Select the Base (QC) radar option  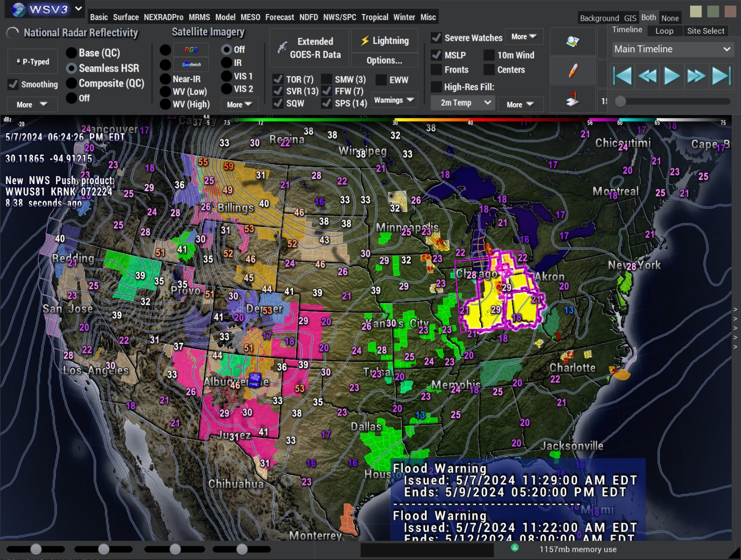72,53
